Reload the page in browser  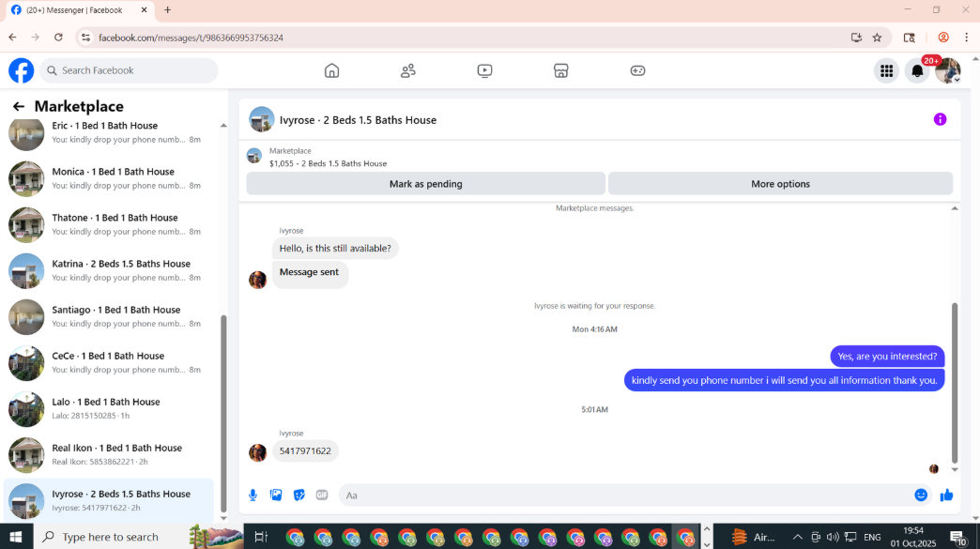coord(58,38)
